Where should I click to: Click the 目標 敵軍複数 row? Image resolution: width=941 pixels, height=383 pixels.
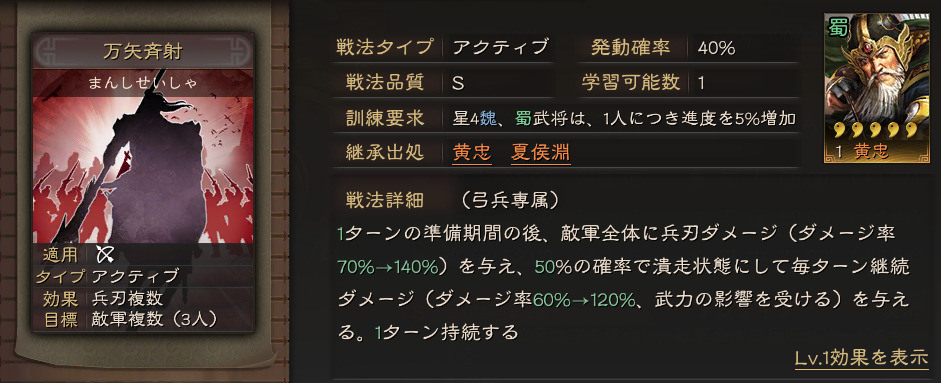pyautogui.click(x=143, y=319)
